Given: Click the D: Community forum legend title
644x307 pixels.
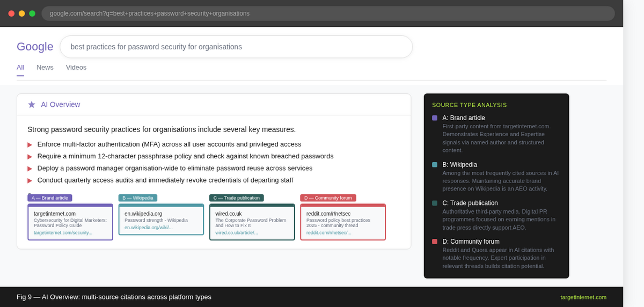Looking at the screenshot, I should (471, 242).
